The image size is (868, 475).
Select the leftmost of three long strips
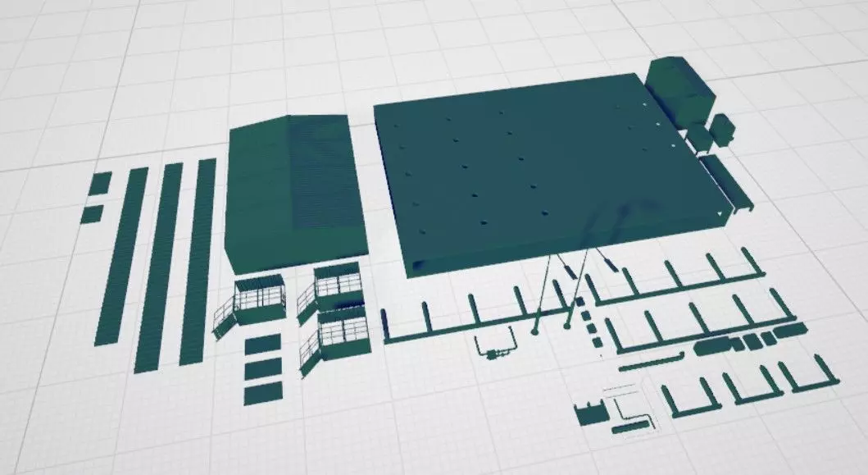click(x=121, y=256)
